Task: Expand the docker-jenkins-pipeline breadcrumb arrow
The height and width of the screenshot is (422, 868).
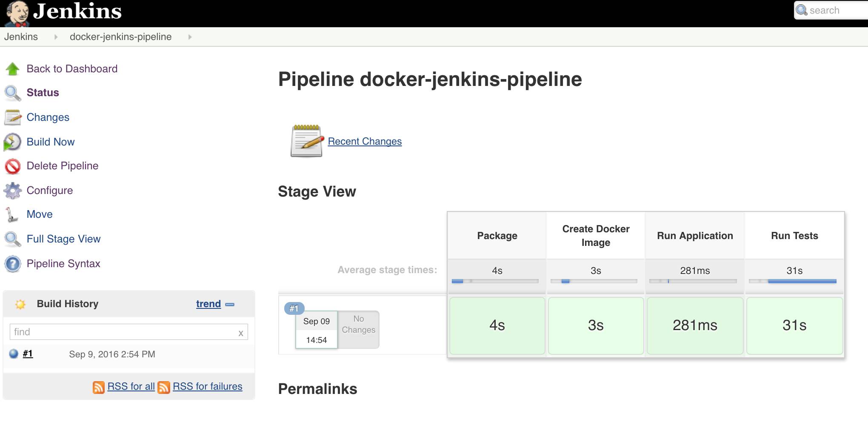Action: [x=190, y=37]
